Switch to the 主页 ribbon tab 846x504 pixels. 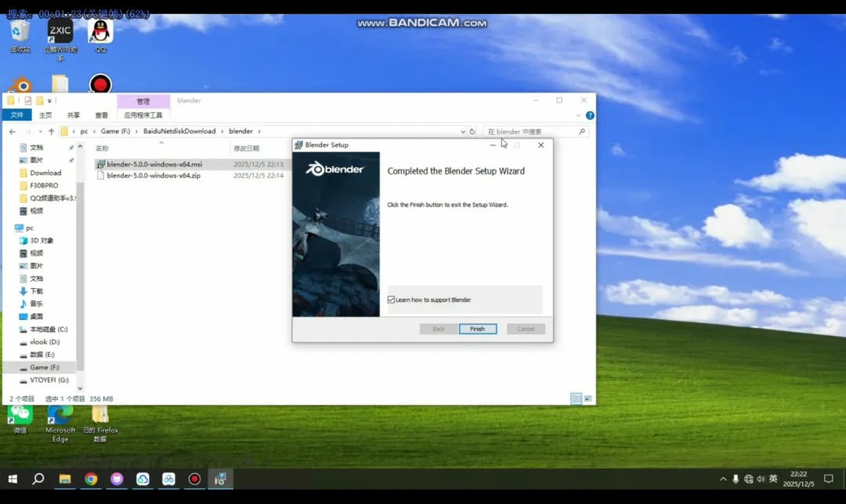[x=45, y=115]
